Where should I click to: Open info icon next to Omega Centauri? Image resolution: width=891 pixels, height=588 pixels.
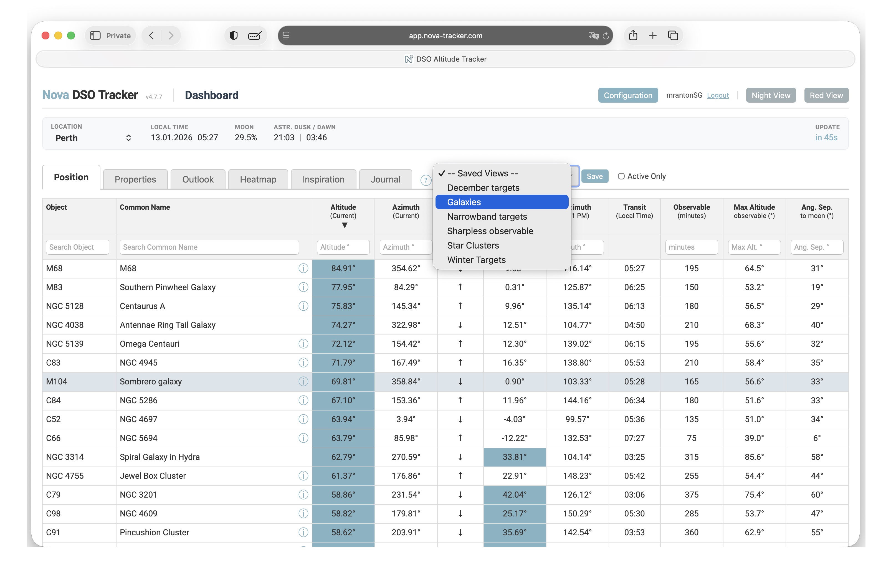[x=303, y=344]
